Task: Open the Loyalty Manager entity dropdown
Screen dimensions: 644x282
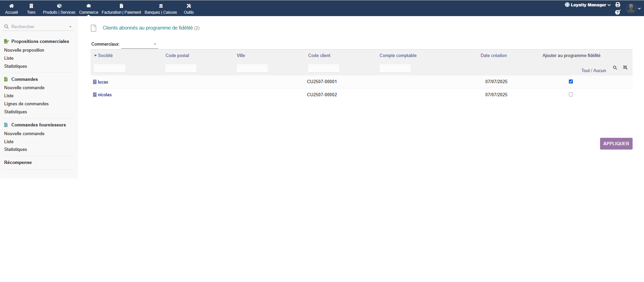Action: click(x=588, y=5)
